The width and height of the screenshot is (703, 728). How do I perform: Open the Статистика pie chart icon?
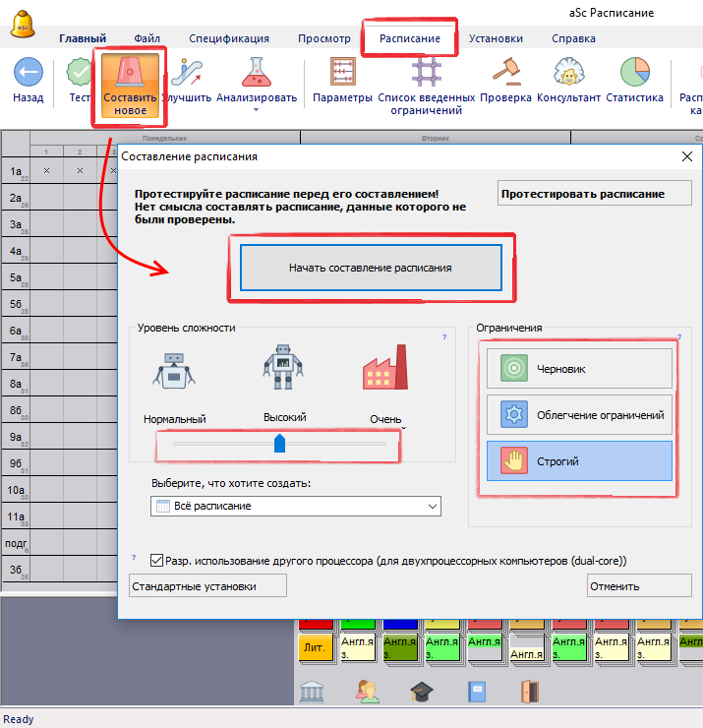click(634, 73)
